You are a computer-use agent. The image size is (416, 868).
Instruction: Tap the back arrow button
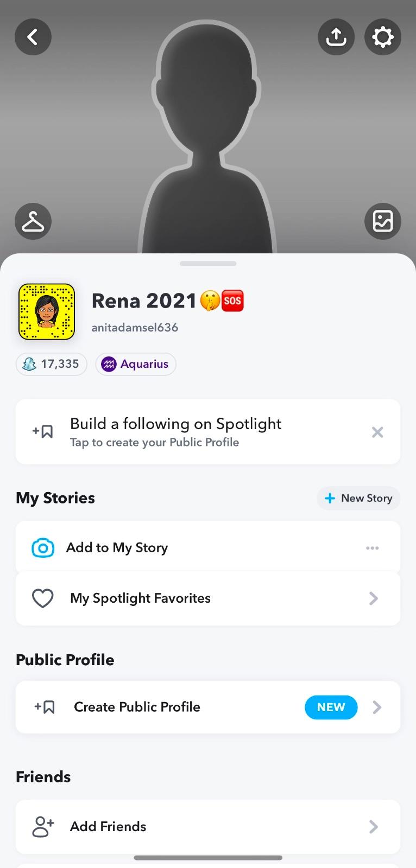tap(33, 37)
